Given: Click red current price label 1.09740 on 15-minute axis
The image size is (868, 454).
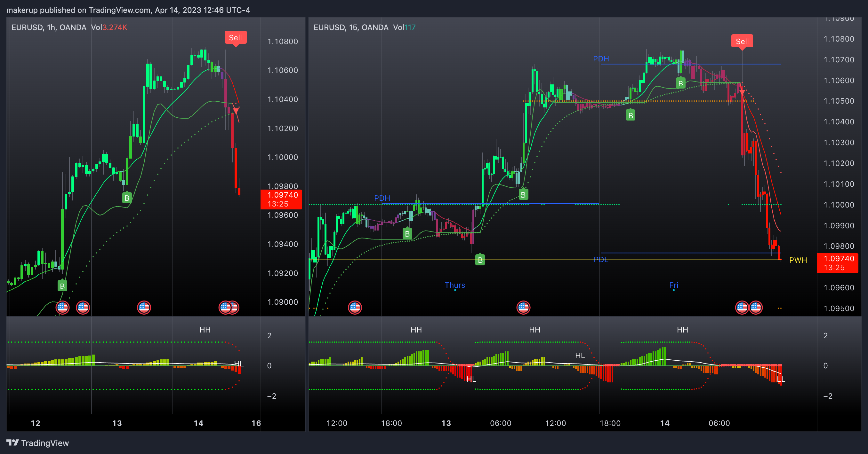Looking at the screenshot, I should (x=837, y=263).
